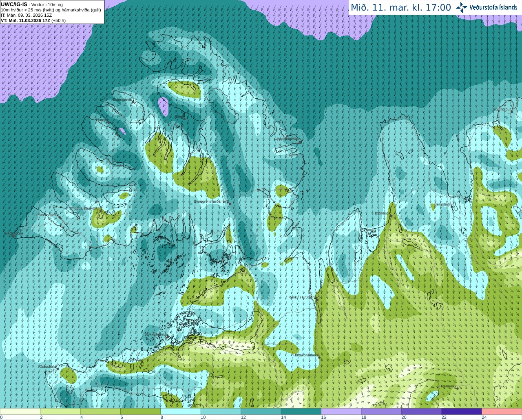
Task: Click the Veðurstofa Íslands logo icon
Action: pos(462,7)
